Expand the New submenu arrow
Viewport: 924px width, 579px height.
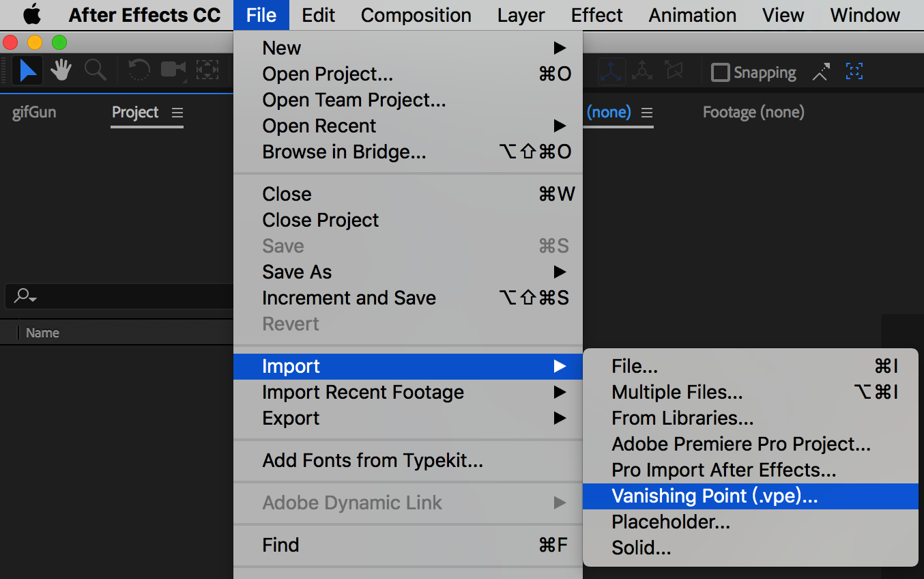click(560, 48)
